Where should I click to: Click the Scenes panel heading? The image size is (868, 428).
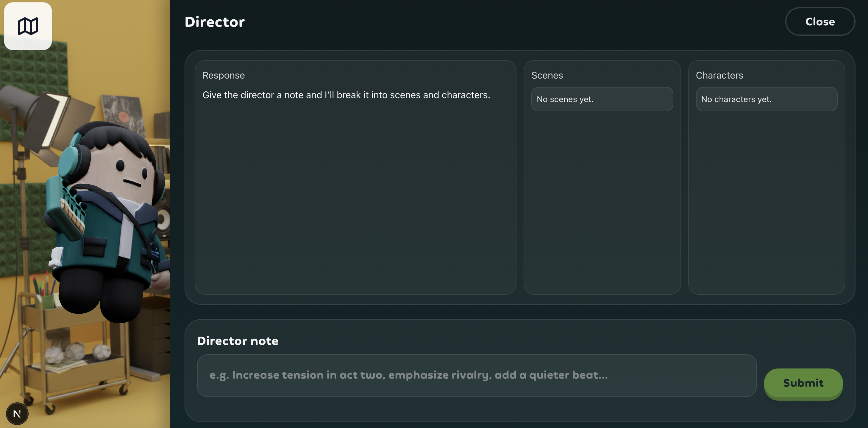tap(547, 75)
